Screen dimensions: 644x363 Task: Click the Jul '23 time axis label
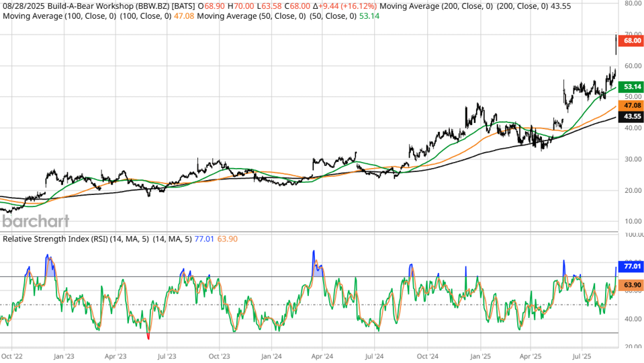[x=167, y=356]
